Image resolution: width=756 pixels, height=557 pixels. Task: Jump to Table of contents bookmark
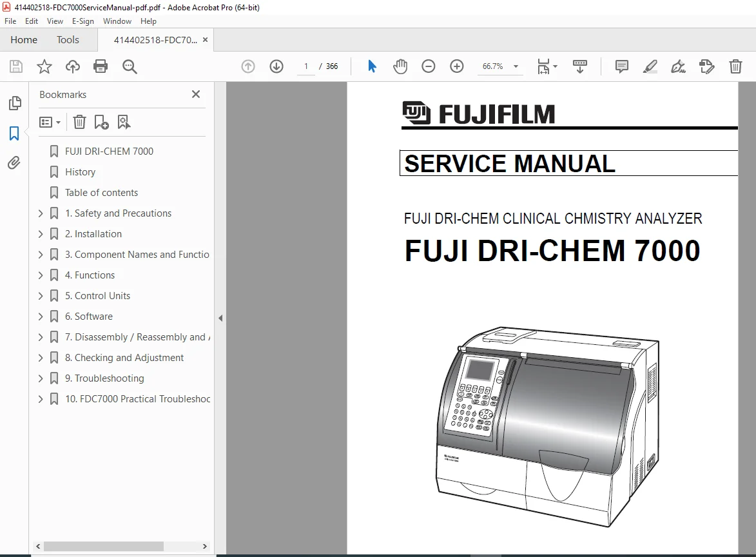101,193
